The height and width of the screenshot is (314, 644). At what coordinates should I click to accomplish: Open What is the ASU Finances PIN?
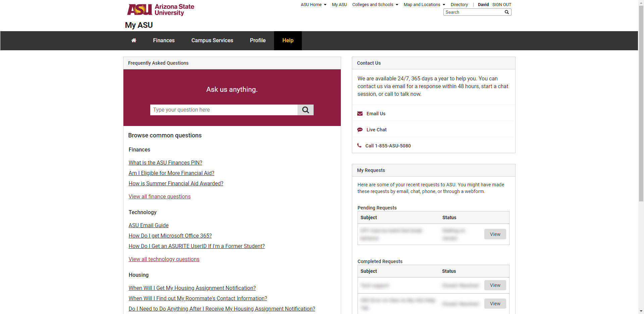click(165, 163)
